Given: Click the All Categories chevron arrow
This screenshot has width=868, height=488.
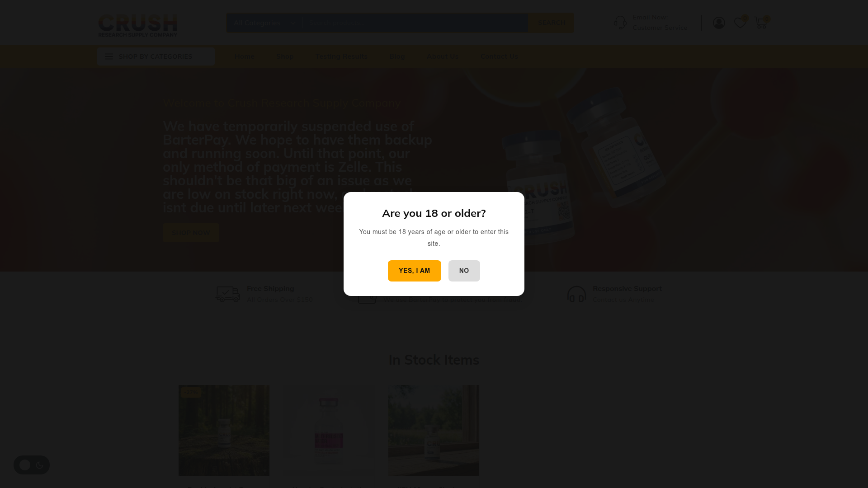Looking at the screenshot, I should pos(293,23).
